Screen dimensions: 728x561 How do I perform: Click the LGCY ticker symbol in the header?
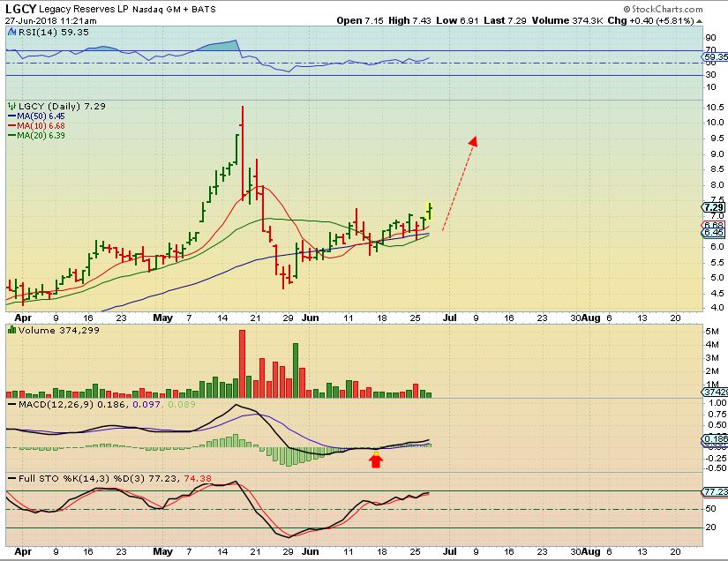pos(20,9)
